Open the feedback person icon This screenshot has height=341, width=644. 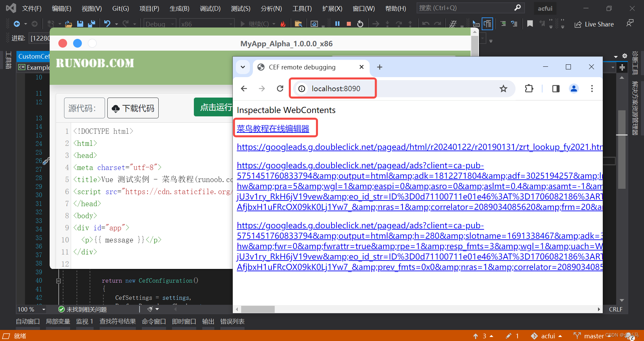(x=630, y=23)
